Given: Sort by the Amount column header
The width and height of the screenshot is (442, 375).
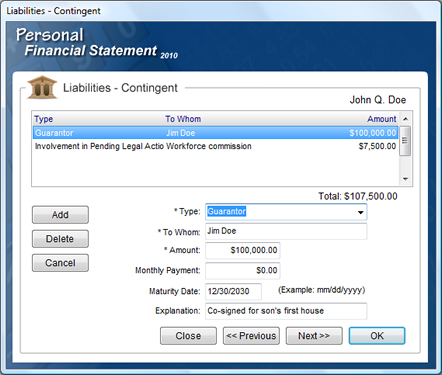Looking at the screenshot, I should [x=382, y=119].
